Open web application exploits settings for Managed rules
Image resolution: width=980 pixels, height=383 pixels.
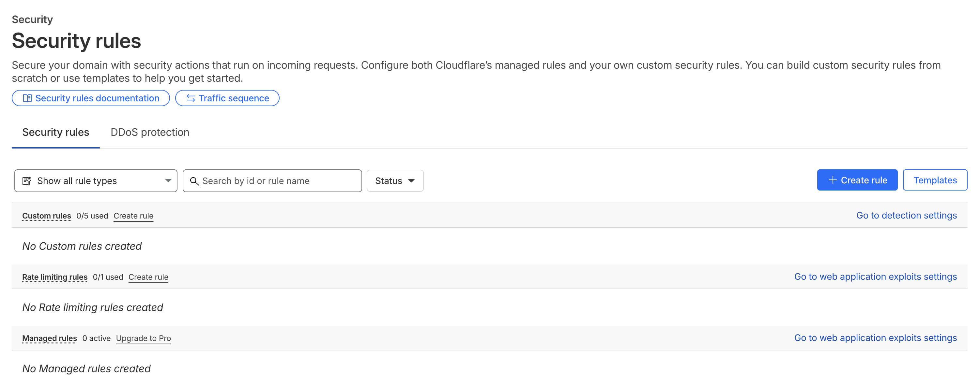[875, 338]
